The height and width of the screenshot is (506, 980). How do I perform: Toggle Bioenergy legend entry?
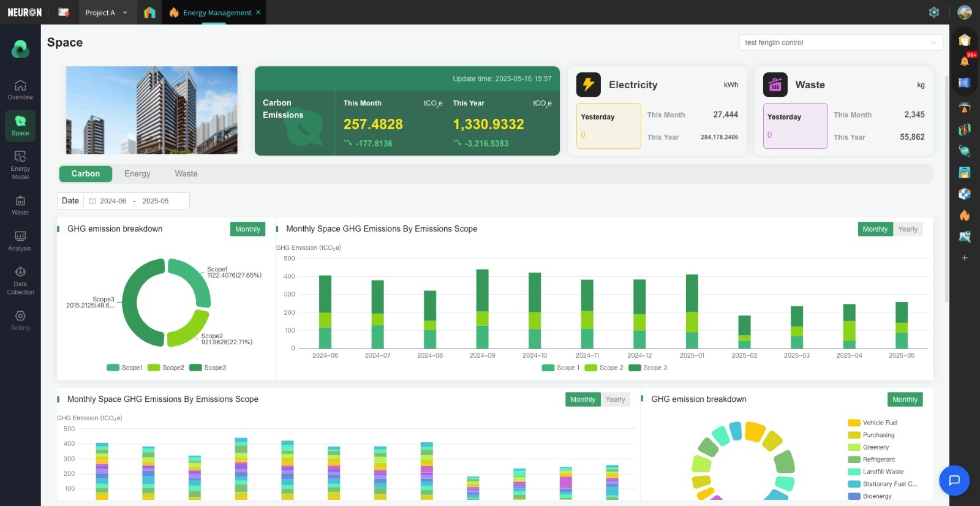[870, 496]
